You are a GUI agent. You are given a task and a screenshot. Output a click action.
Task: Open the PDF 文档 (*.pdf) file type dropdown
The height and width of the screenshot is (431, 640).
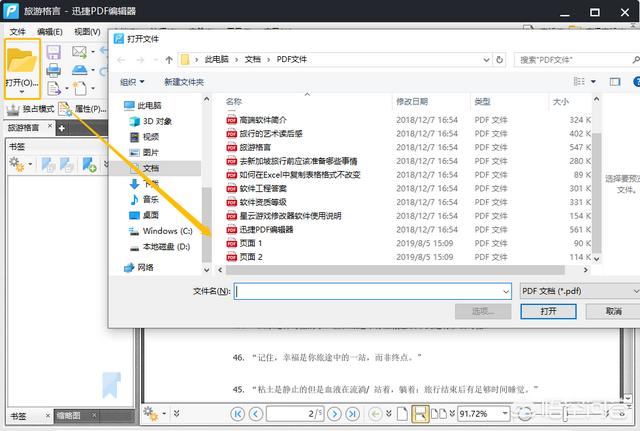point(576,291)
